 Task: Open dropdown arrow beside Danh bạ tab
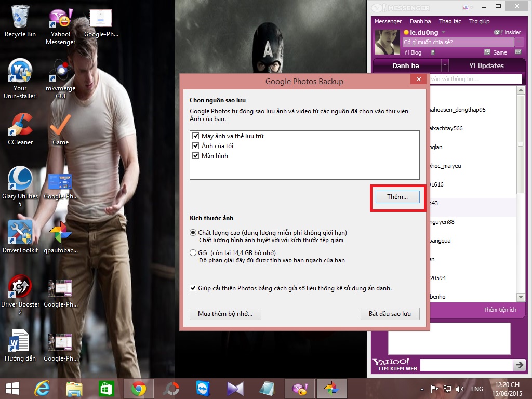point(445,64)
